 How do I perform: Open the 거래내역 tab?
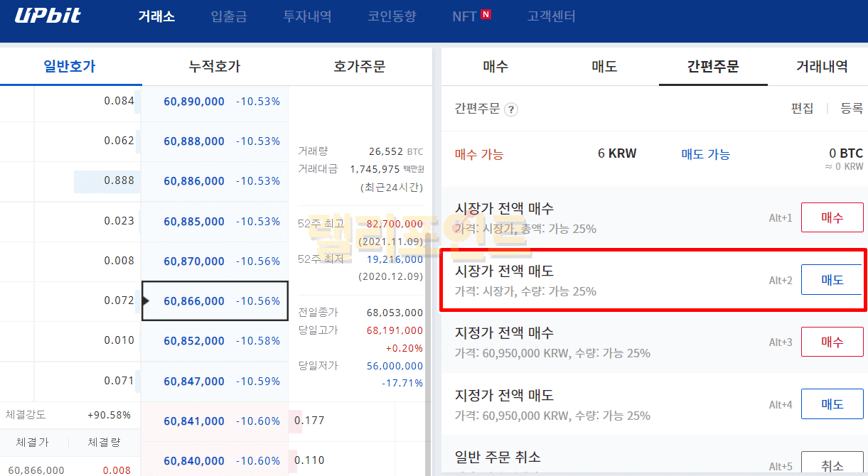(x=822, y=67)
